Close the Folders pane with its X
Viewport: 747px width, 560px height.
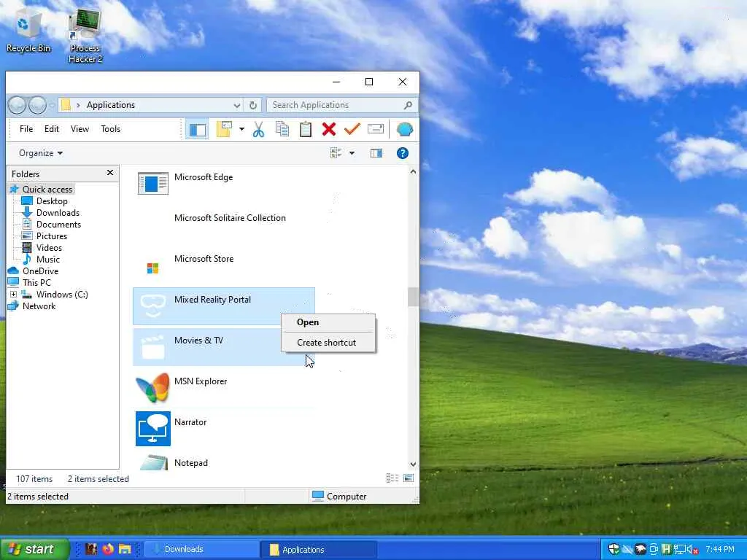point(110,172)
